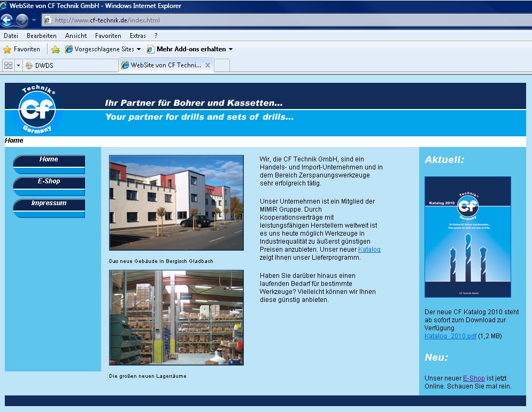The height and width of the screenshot is (412, 532).
Task: Click the IE icon on active tab
Action: click(x=125, y=65)
